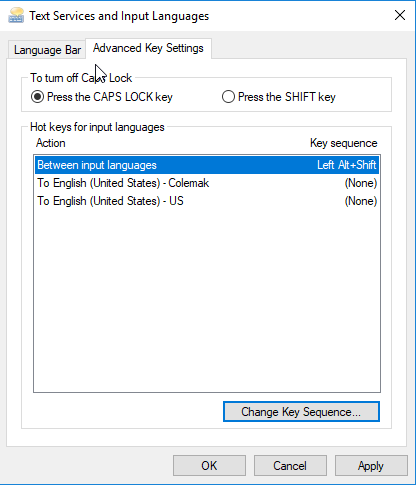This screenshot has width=416, height=485.
Task: Apply the current key settings
Action: (x=371, y=466)
